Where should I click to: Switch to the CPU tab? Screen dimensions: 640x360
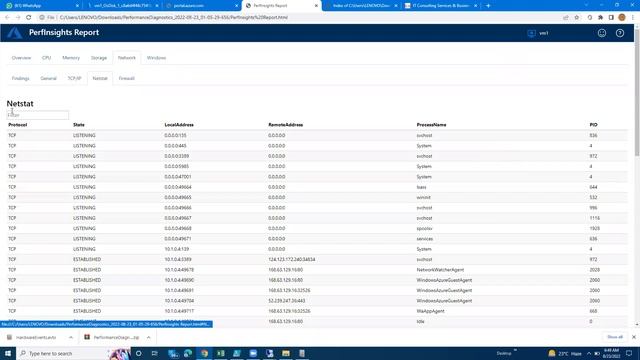coord(47,58)
